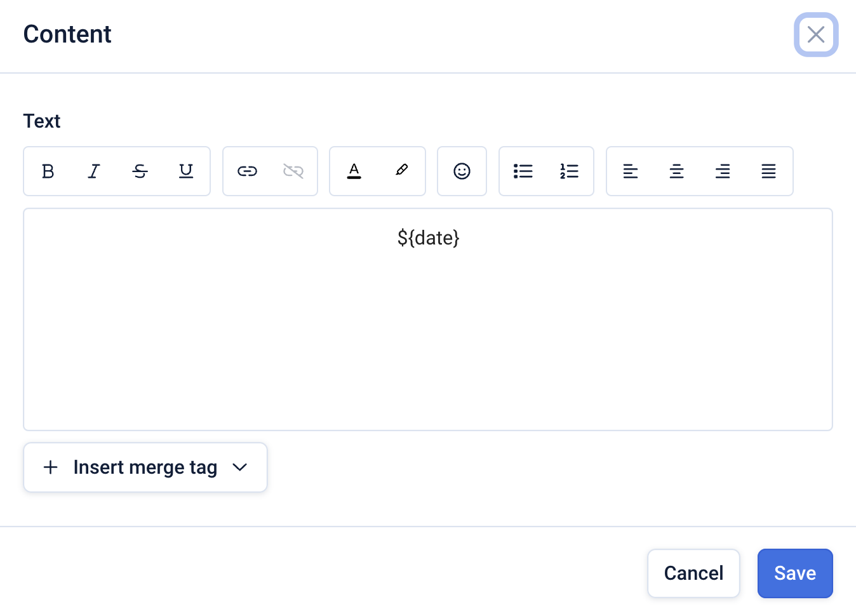856x616 pixels.
Task: Close the Content dialog
Action: (816, 35)
